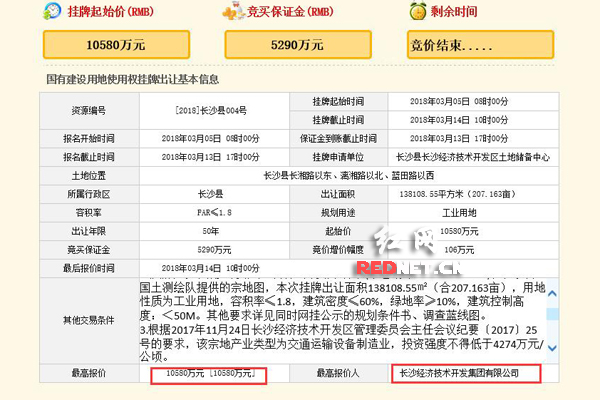
Task: Click the 挂牌起始时间 label cell
Action: (339, 102)
